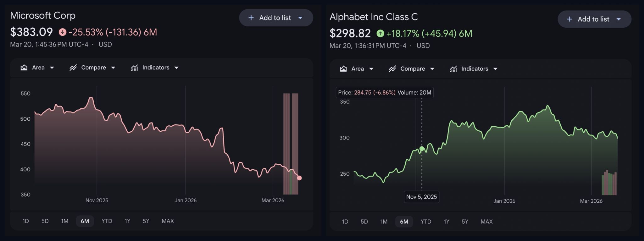Switch Microsoft chart to 1D range

click(26, 221)
